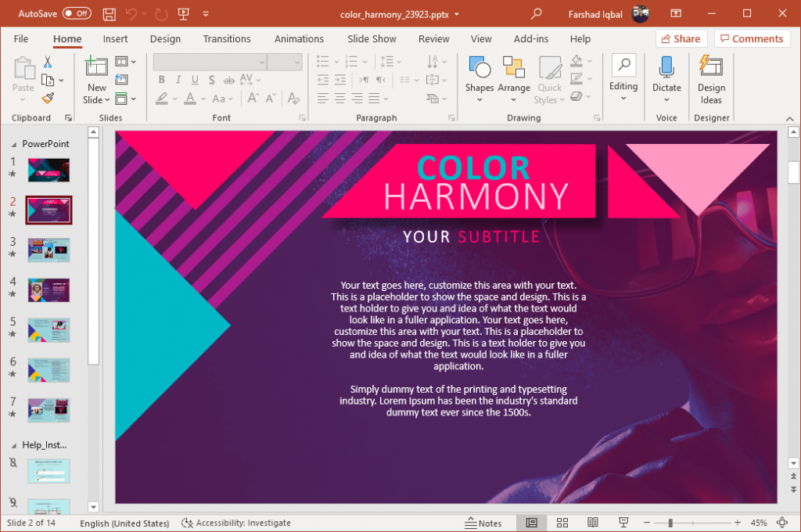
Task: Toggle the Notes pane from the status bar
Action: tap(484, 522)
